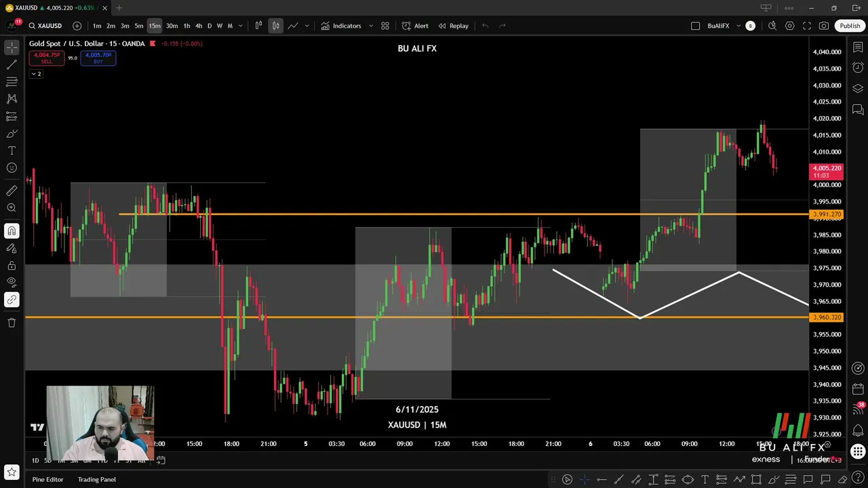
Task: Open the emoji icons tool
Action: pyautogui.click(x=12, y=168)
